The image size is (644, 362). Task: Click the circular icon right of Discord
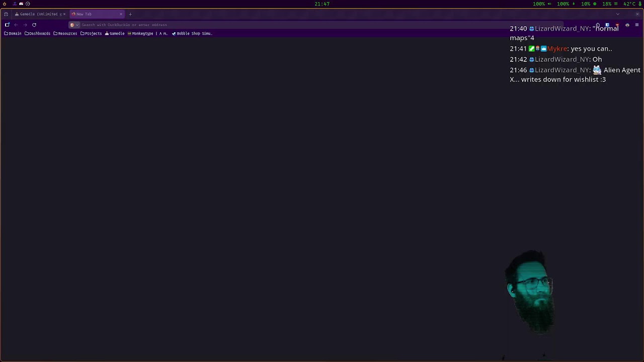(28, 4)
